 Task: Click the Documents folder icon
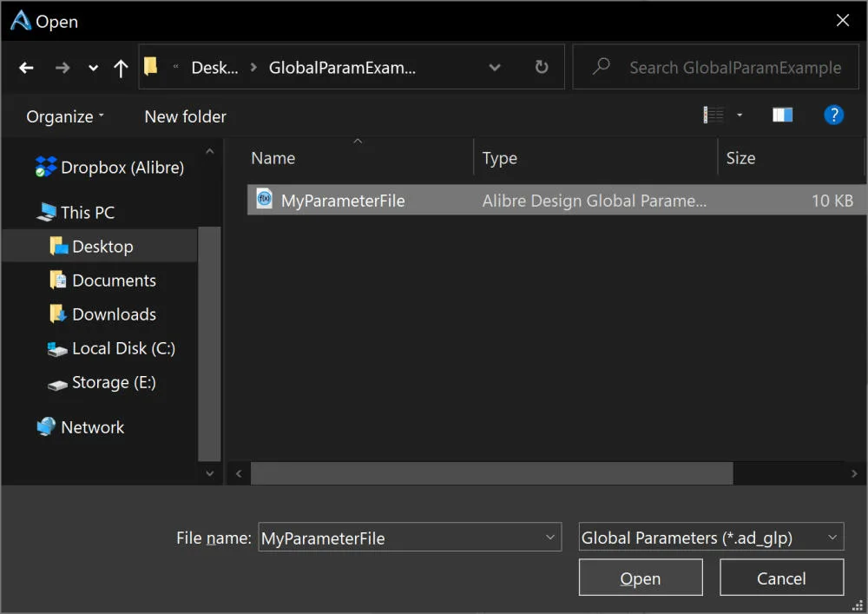click(x=58, y=280)
